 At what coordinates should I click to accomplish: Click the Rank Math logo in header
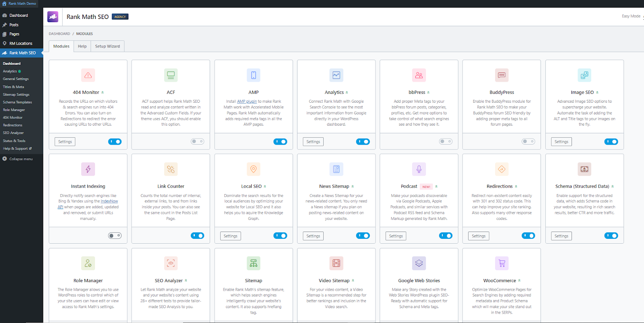53,17
